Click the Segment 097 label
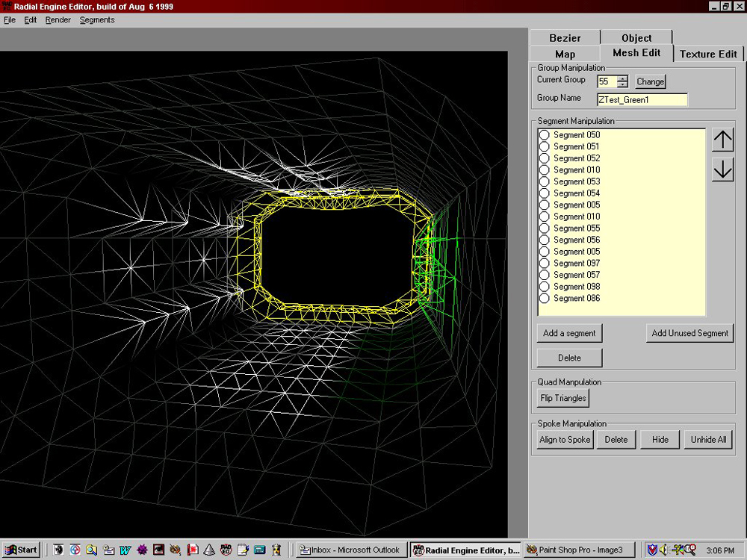The height and width of the screenshot is (560, 747). tap(577, 264)
